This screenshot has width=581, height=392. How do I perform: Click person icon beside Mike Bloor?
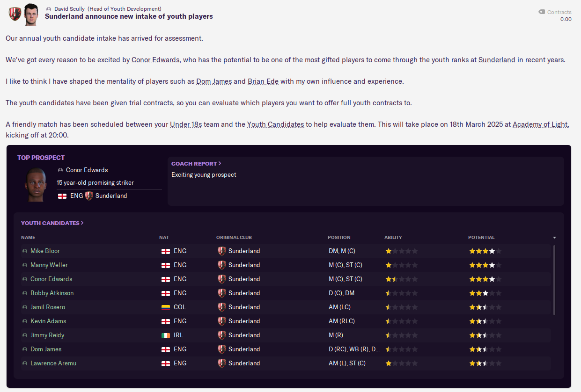pos(25,251)
